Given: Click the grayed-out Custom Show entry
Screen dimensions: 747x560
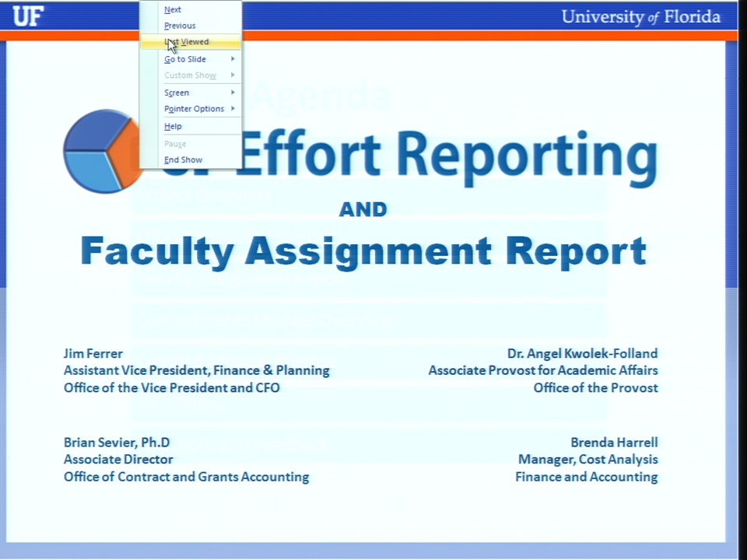Looking at the screenshot, I should click(x=191, y=75).
